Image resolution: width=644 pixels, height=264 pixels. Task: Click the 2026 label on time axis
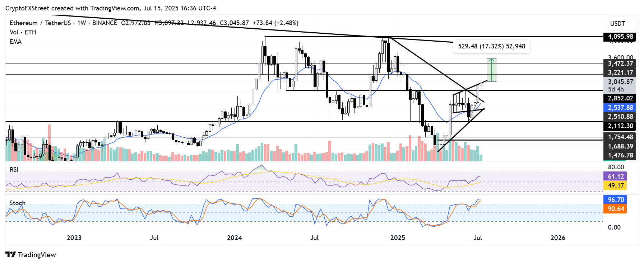[x=558, y=238]
